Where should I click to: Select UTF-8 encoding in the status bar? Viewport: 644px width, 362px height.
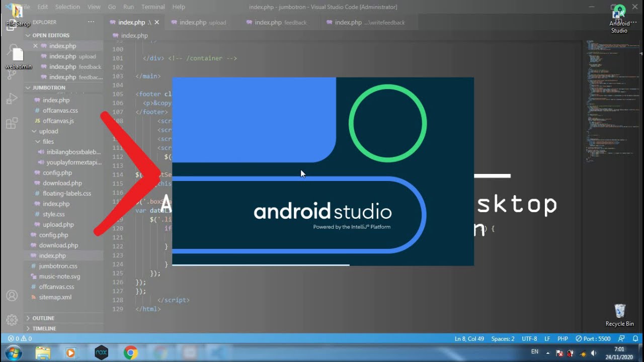[529, 339]
